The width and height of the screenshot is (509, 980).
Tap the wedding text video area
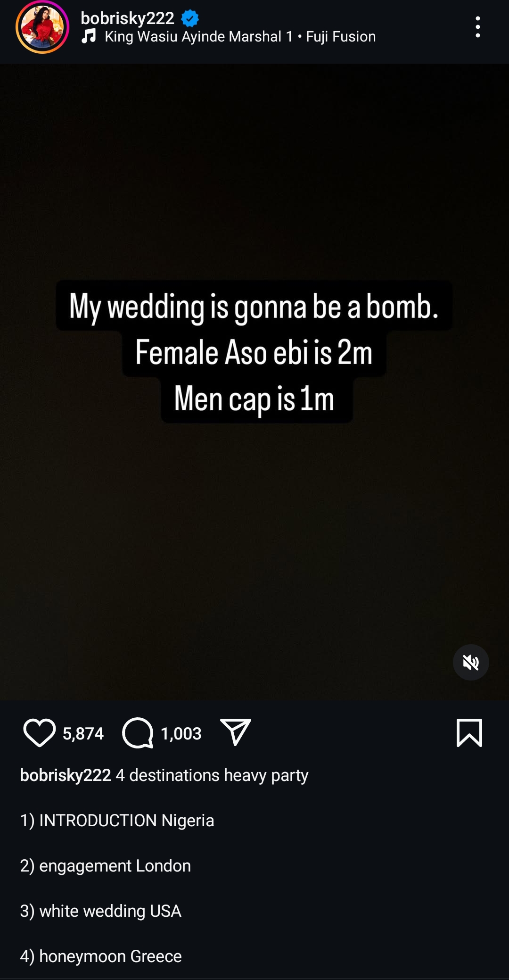click(x=254, y=382)
